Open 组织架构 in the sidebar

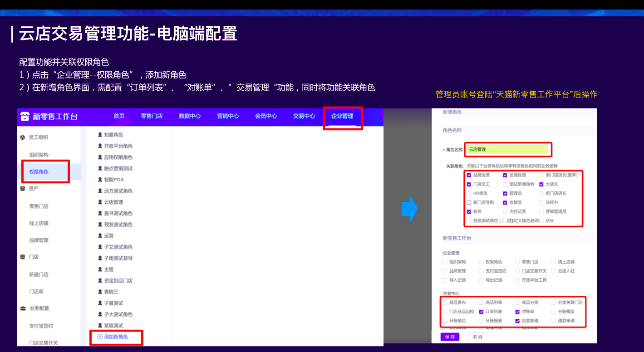[x=39, y=155]
